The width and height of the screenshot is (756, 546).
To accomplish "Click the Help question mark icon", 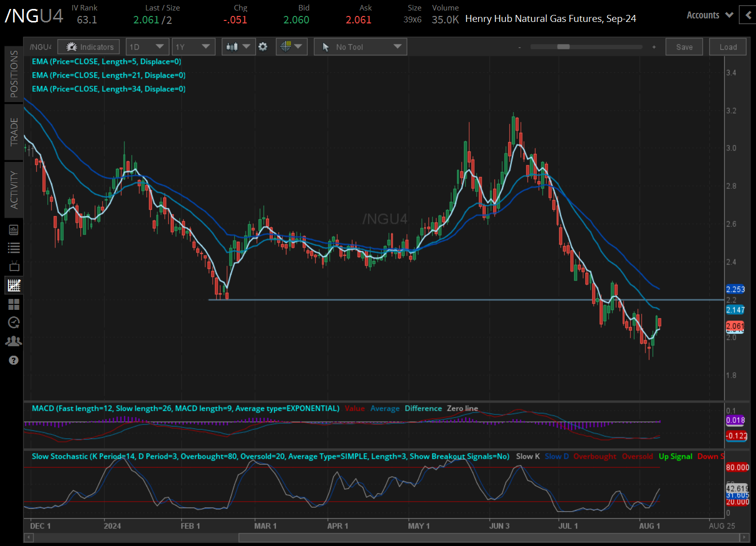I will pos(14,360).
